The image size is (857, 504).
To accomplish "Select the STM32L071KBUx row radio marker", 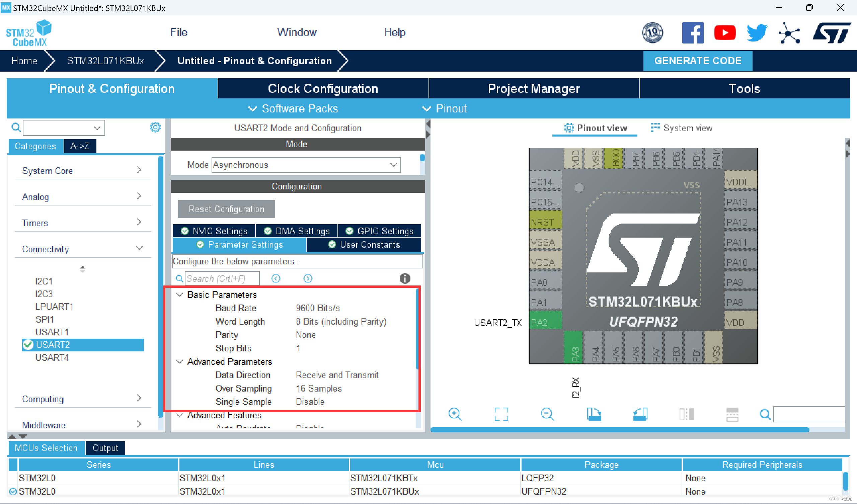I will [13, 491].
